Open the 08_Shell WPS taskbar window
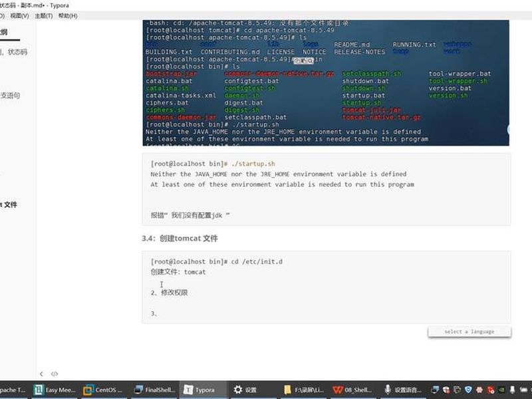Screen dimensions: 532x399 (x=352, y=390)
